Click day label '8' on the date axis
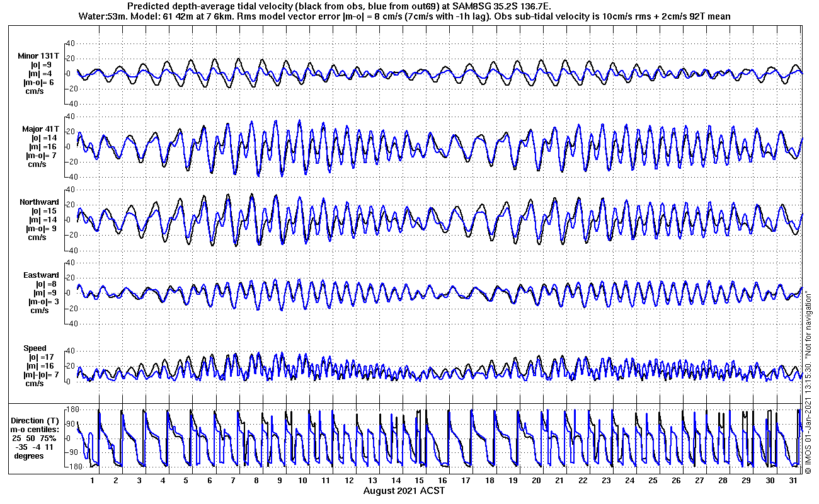The height and width of the screenshot is (504, 819). 256,480
